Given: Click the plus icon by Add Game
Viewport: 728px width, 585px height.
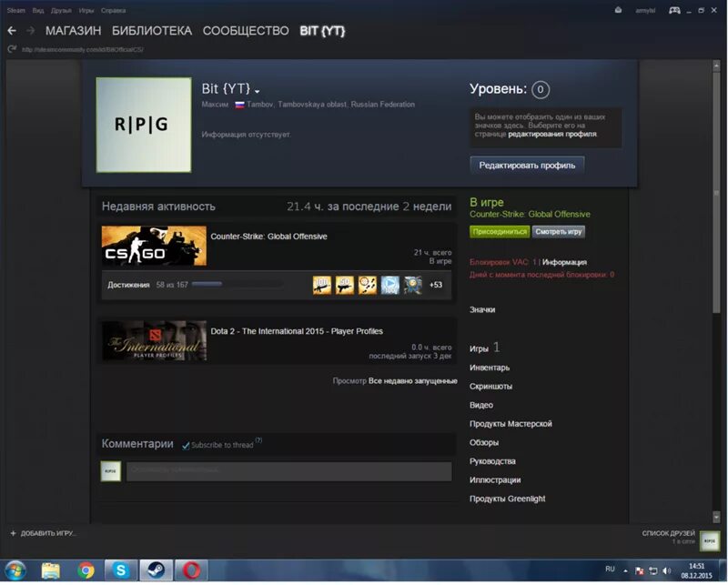Looking at the screenshot, I should [x=13, y=533].
